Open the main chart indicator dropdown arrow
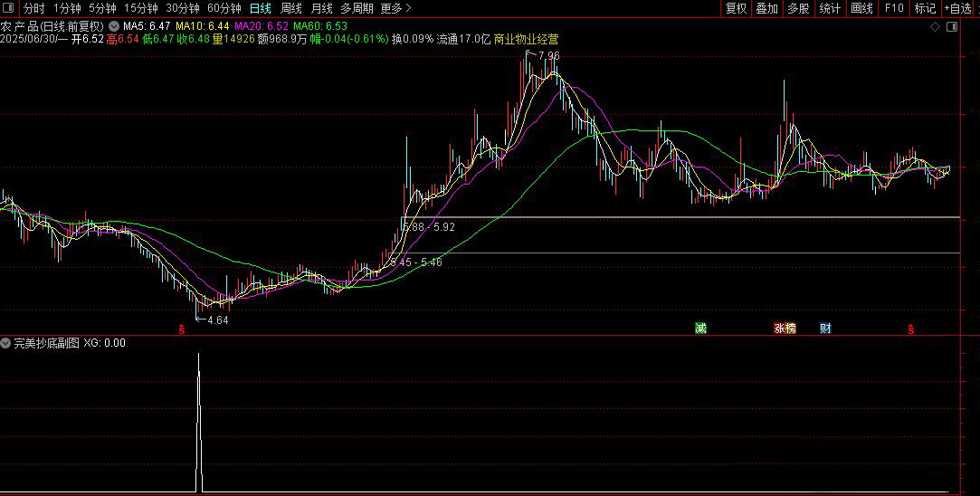 [114, 26]
